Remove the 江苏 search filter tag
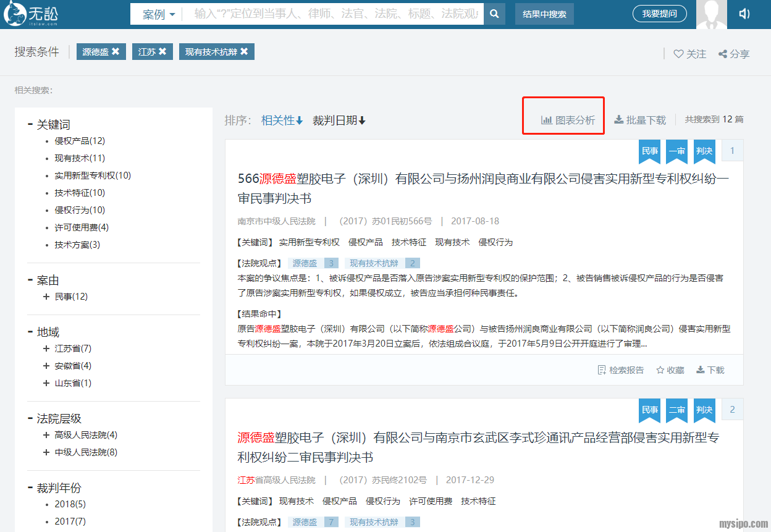This screenshot has height=532, width=771. (x=162, y=52)
